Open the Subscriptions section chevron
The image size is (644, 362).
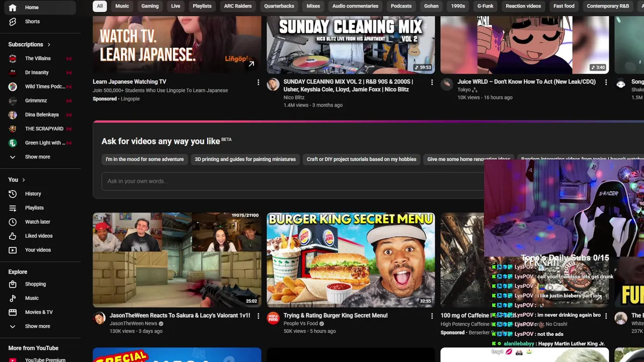pyautogui.click(x=49, y=44)
